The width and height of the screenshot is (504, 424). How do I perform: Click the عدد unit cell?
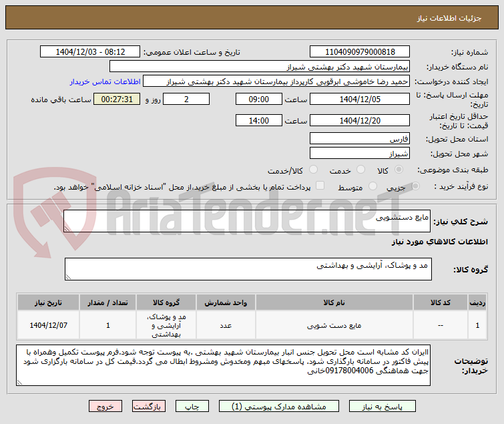[x=226, y=325]
